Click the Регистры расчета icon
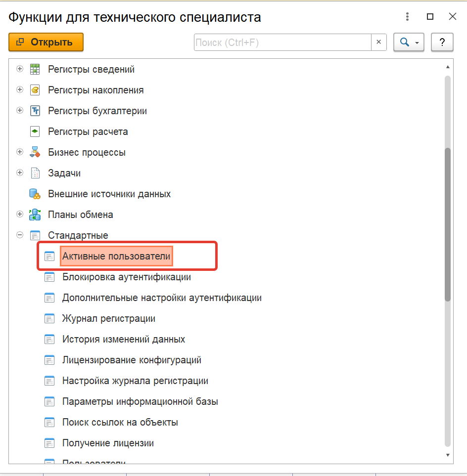Viewport: 467px width, 476px height. click(35, 131)
